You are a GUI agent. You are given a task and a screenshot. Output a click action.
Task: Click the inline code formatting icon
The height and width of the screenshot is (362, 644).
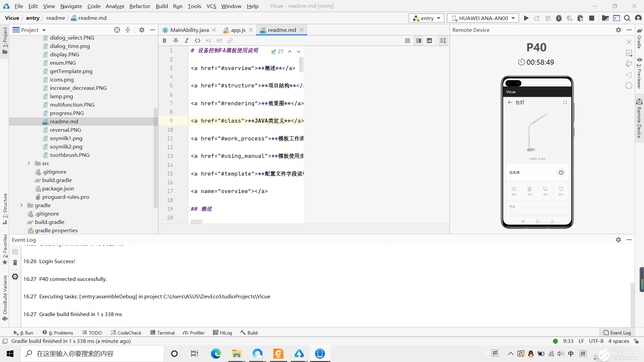(x=198, y=41)
